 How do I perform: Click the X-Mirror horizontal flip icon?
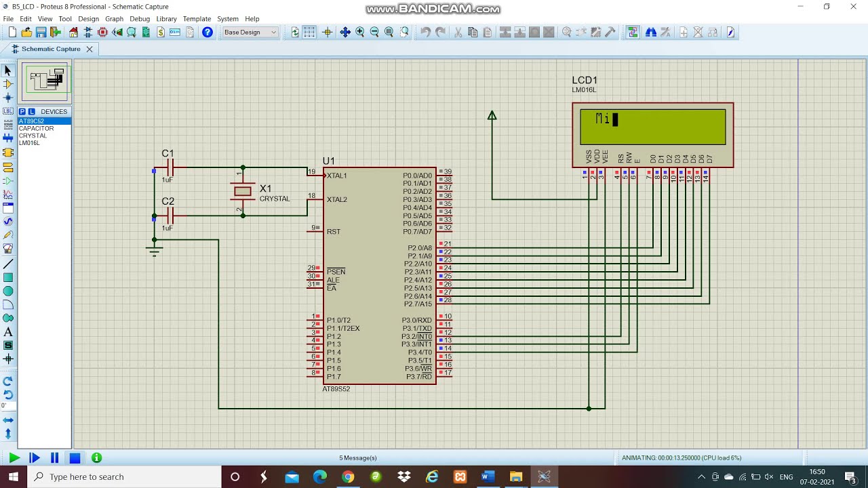pyautogui.click(x=8, y=420)
